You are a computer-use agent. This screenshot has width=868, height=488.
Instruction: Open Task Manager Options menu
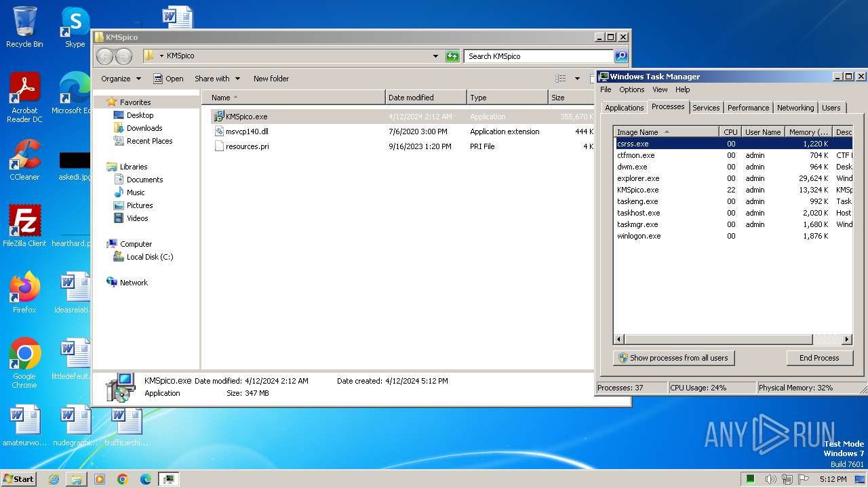pyautogui.click(x=631, y=89)
